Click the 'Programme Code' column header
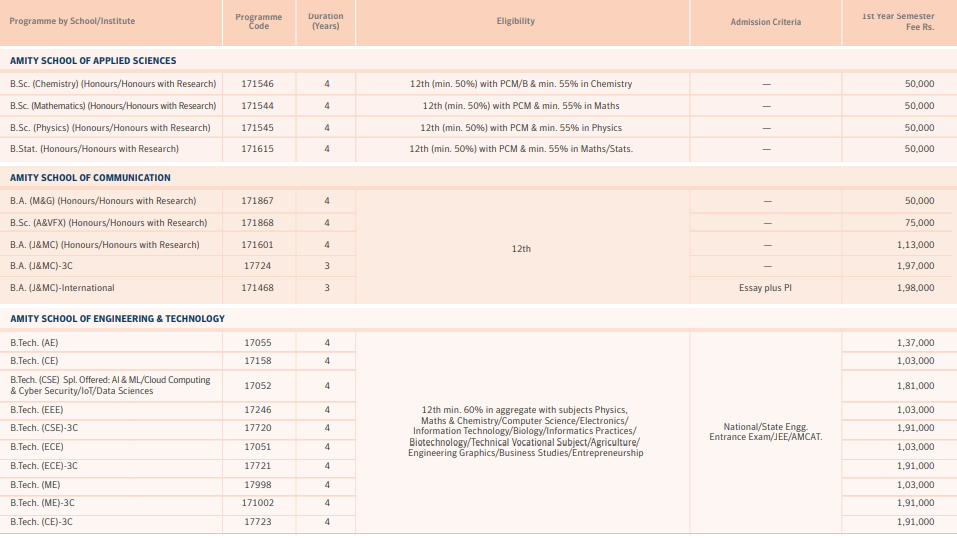The height and width of the screenshot is (538, 957). [259, 21]
